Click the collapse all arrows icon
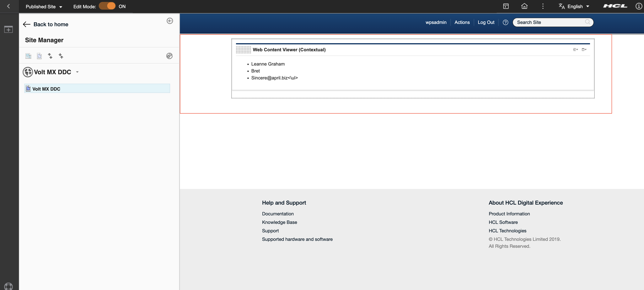644x290 pixels. (x=61, y=56)
